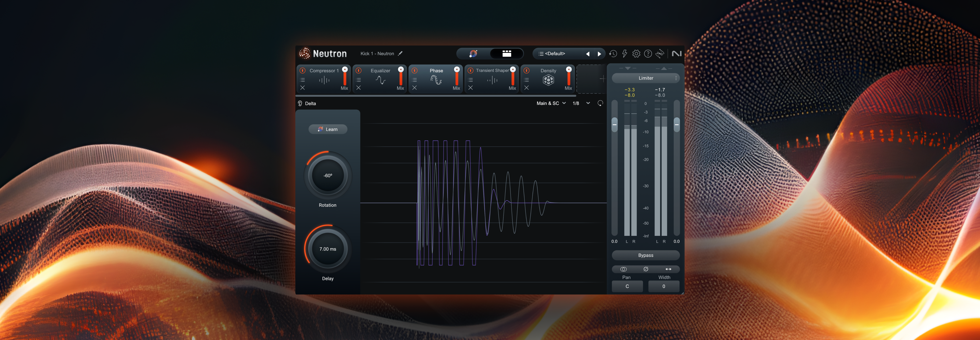Remove the Equalizer module with X
Image resolution: width=980 pixels, height=340 pixels.
point(358,88)
